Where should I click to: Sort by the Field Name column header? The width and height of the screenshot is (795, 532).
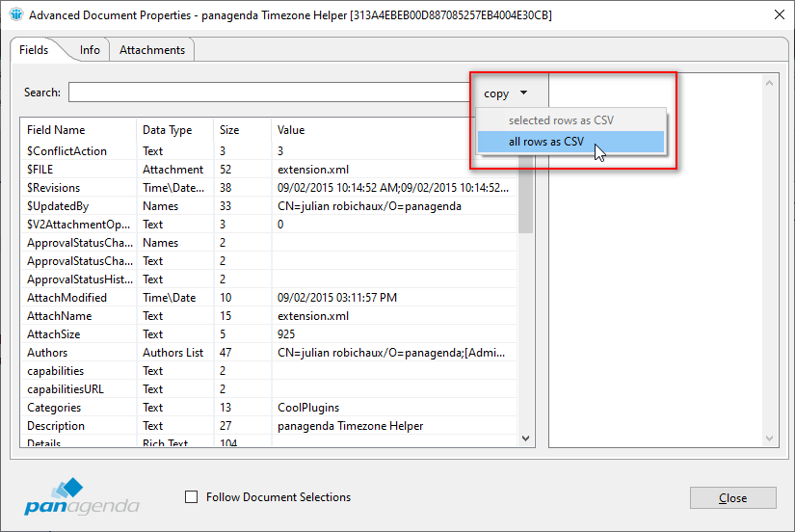[78, 130]
